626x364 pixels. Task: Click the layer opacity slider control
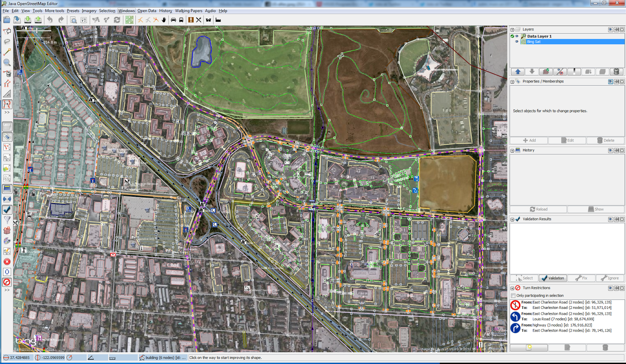574,72
